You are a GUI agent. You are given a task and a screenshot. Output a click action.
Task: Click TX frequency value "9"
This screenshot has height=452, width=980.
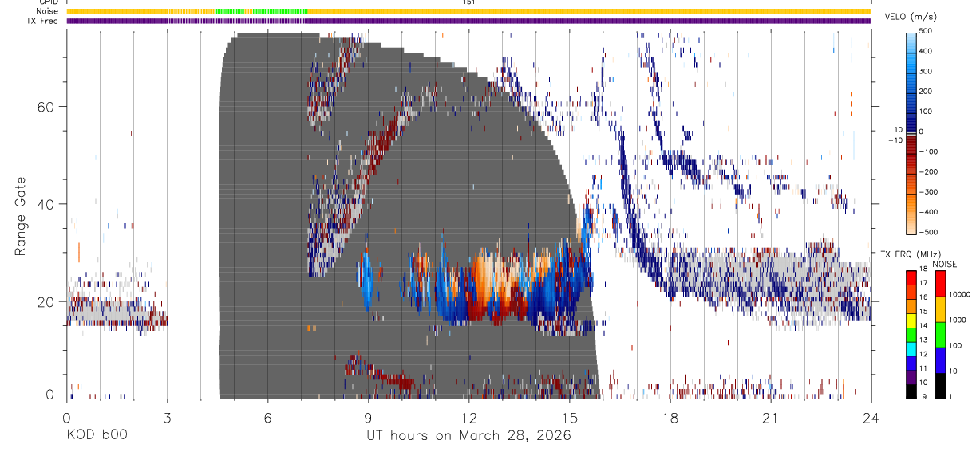(925, 396)
